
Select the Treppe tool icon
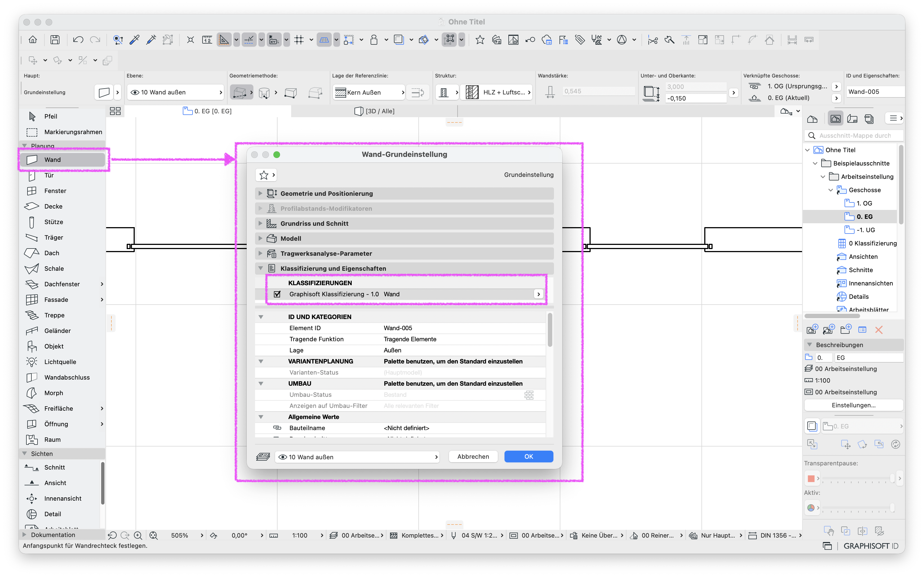click(x=32, y=315)
